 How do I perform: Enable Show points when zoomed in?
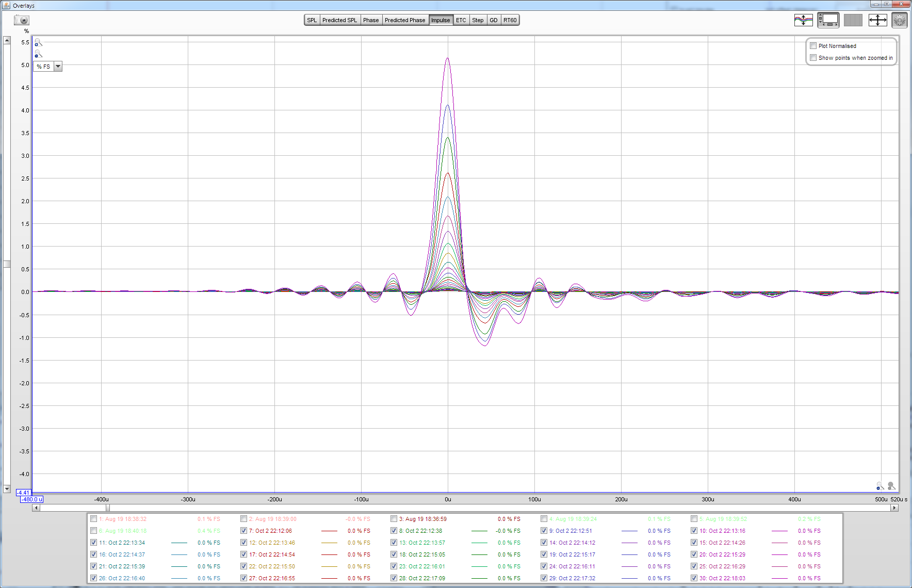tap(813, 58)
